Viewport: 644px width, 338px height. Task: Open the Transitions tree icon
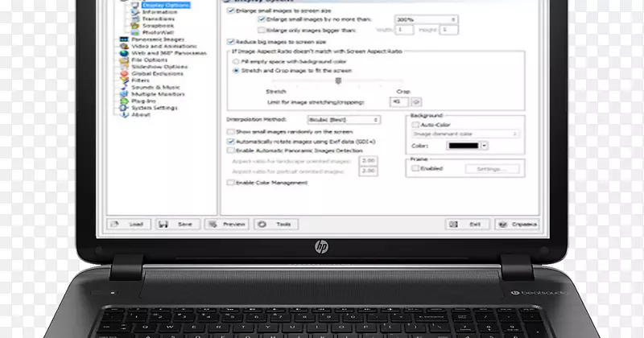(x=135, y=19)
